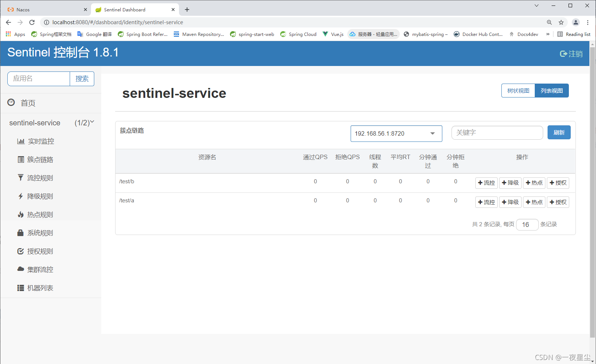Viewport: 596px width, 364px height.
Task: Open 机器列表 menu item
Action: tap(40, 288)
